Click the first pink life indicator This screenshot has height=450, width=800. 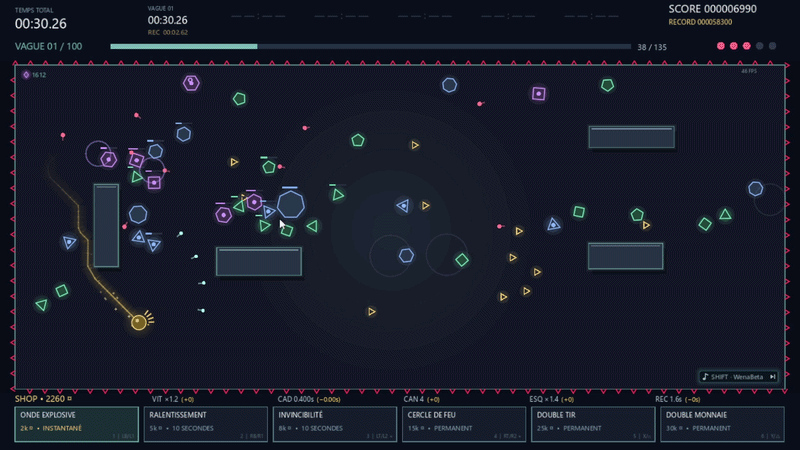720,46
